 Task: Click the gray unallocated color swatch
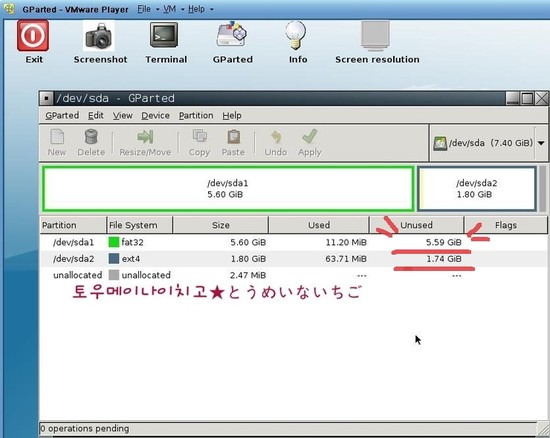[114, 275]
